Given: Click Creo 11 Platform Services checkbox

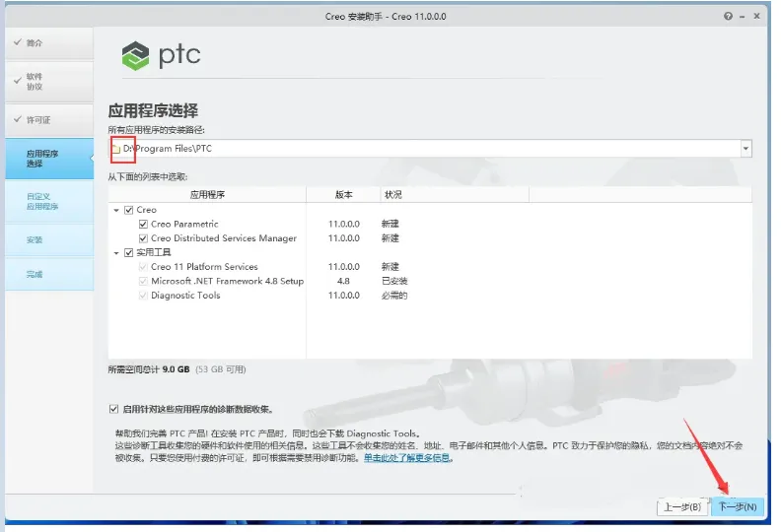Looking at the screenshot, I should pos(143,267).
